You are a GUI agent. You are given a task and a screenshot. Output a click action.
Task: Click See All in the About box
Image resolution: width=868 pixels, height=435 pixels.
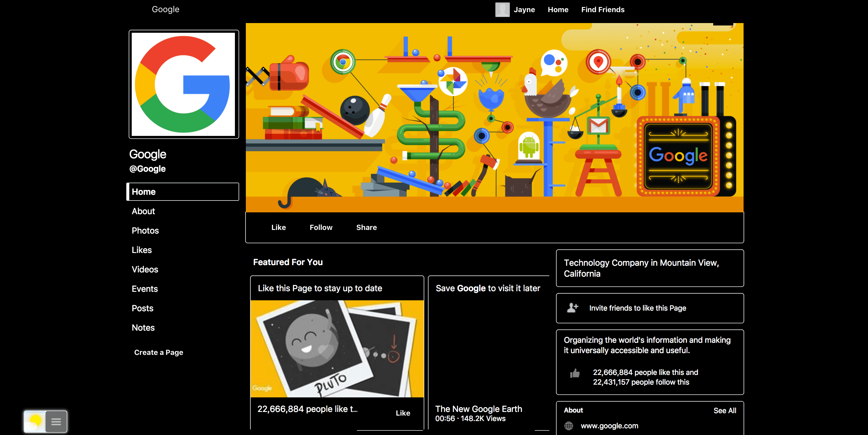724,410
